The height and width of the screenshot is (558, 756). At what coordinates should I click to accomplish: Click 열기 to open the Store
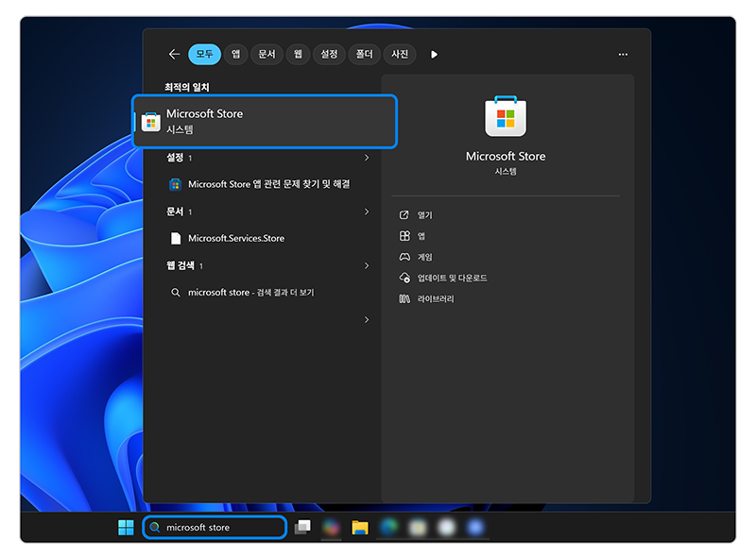pos(424,215)
